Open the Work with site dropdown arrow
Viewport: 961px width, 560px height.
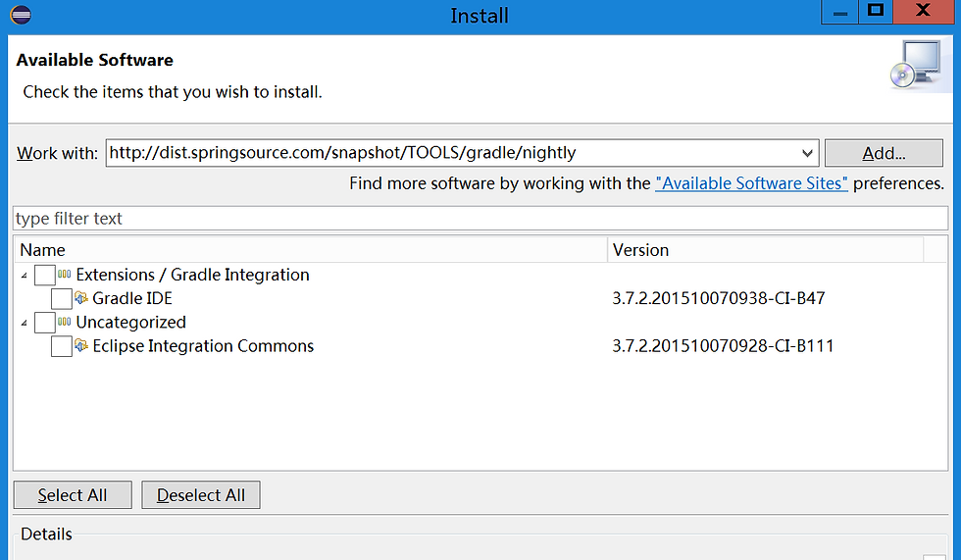(807, 153)
